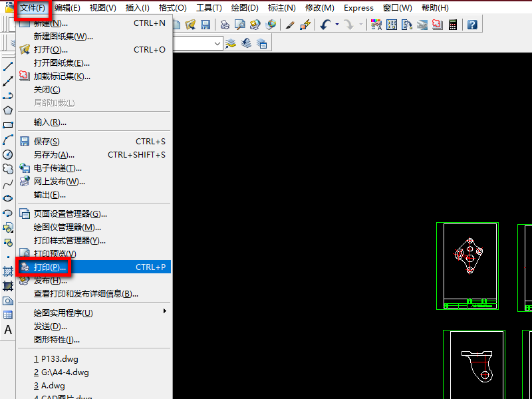Screen dimensions: 532x399
Task: Select the Ellipse tool
Action: point(7,198)
